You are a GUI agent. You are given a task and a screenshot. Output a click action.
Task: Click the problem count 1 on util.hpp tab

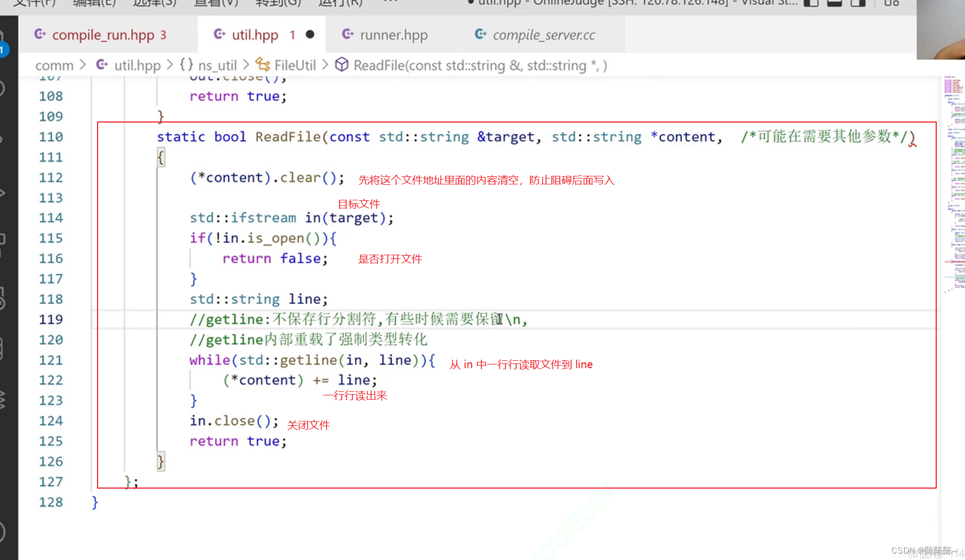(292, 35)
